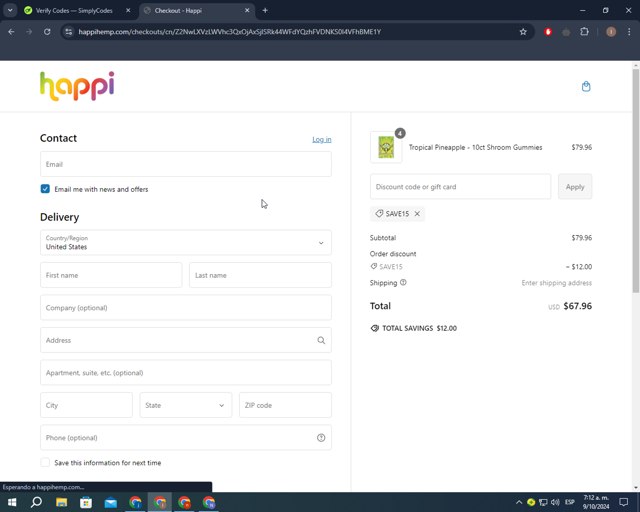640x512 pixels.
Task: Click the Last name field
Action: [260, 275]
